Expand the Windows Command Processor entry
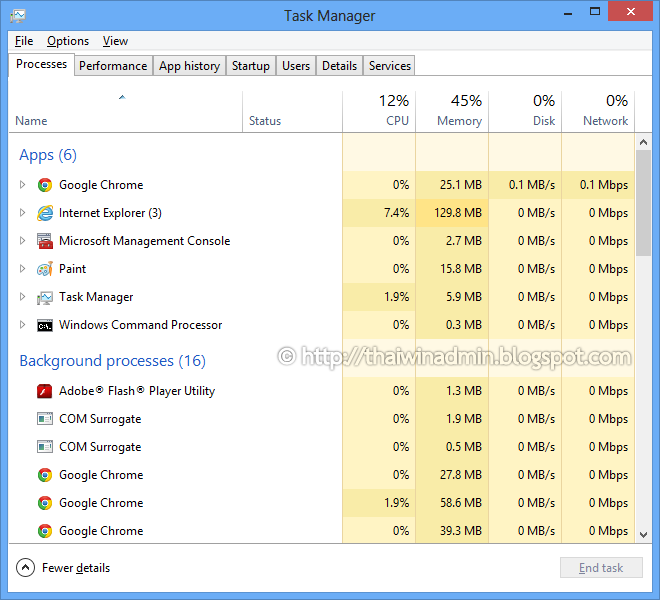Image resolution: width=660 pixels, height=600 pixels. tap(22, 325)
